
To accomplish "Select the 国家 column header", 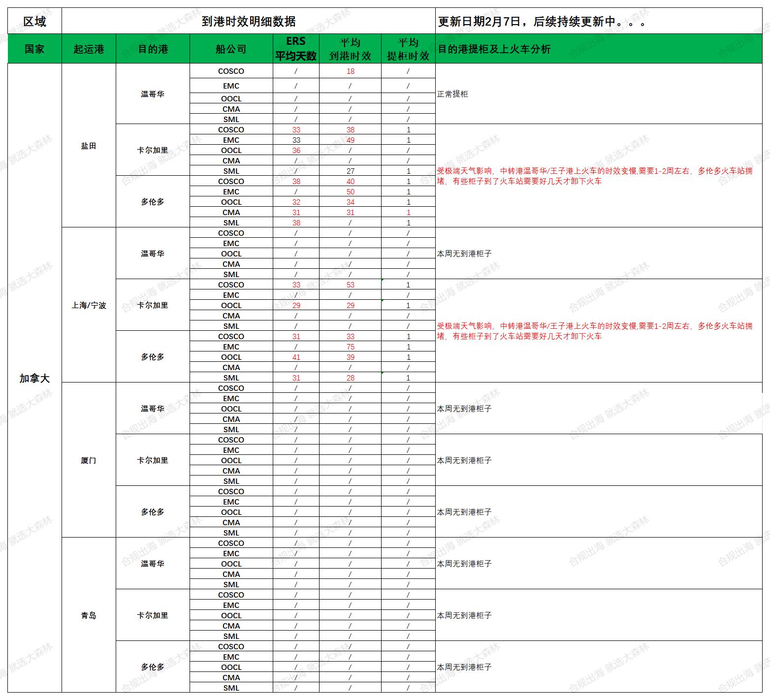I will [34, 49].
